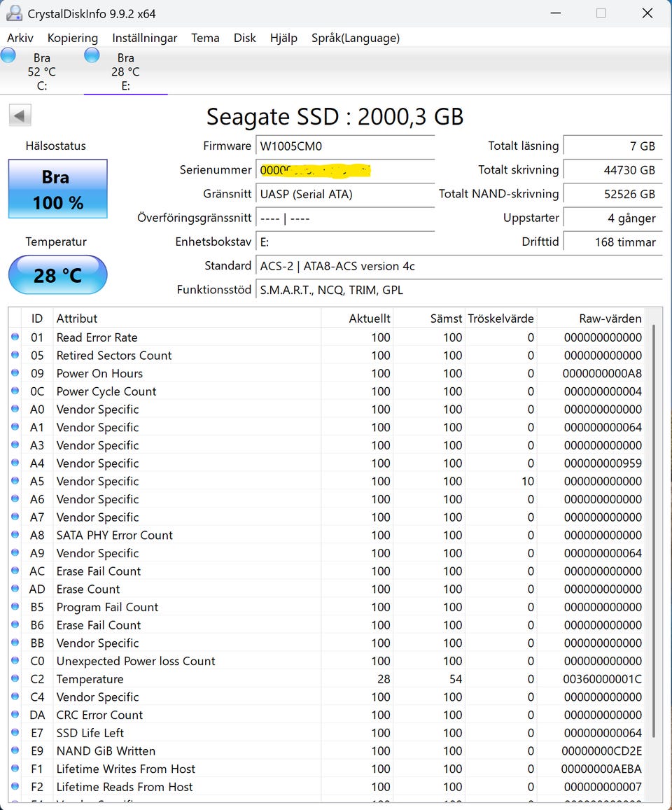672x810 pixels.
Task: Click the status dot for Program Fail Count
Action: pyautogui.click(x=15, y=606)
